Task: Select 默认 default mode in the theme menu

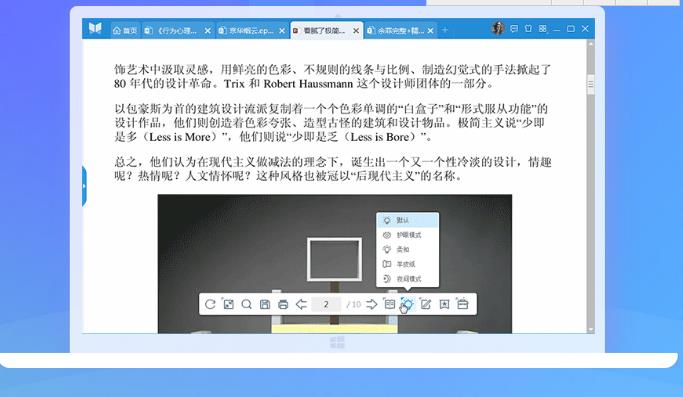Action: tap(407, 221)
